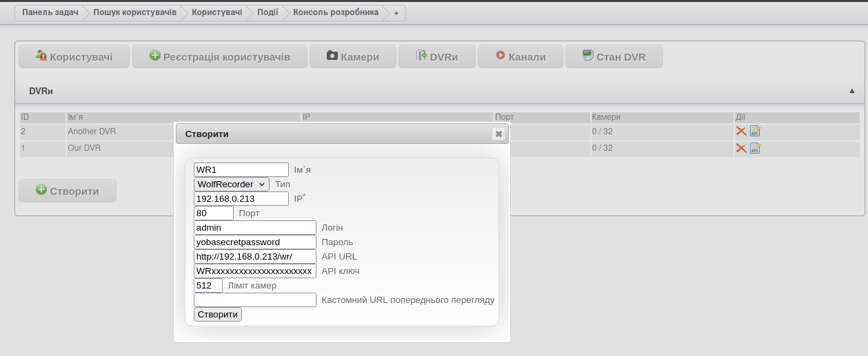Add new tab with plus button

pos(396,13)
